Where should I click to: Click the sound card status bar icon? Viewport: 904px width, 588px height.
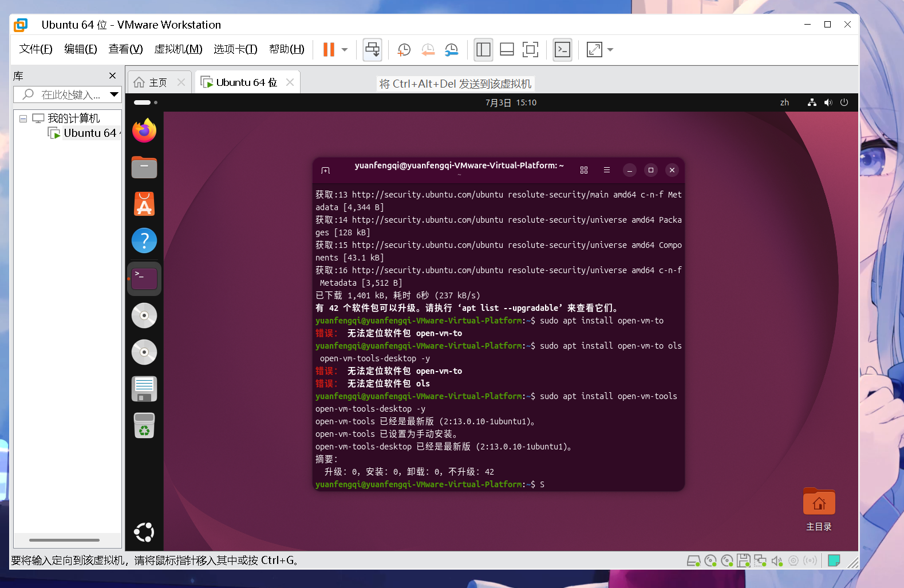point(777,561)
